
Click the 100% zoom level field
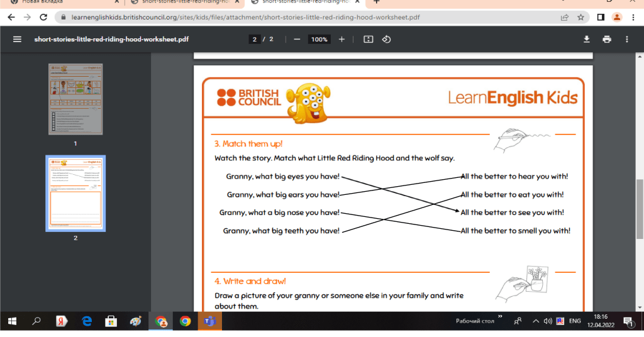[x=319, y=39]
